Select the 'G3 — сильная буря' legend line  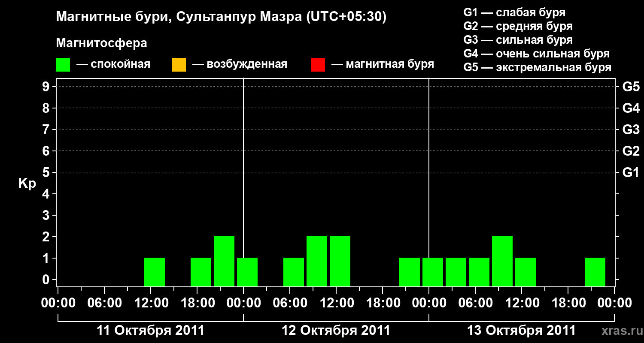point(518,40)
